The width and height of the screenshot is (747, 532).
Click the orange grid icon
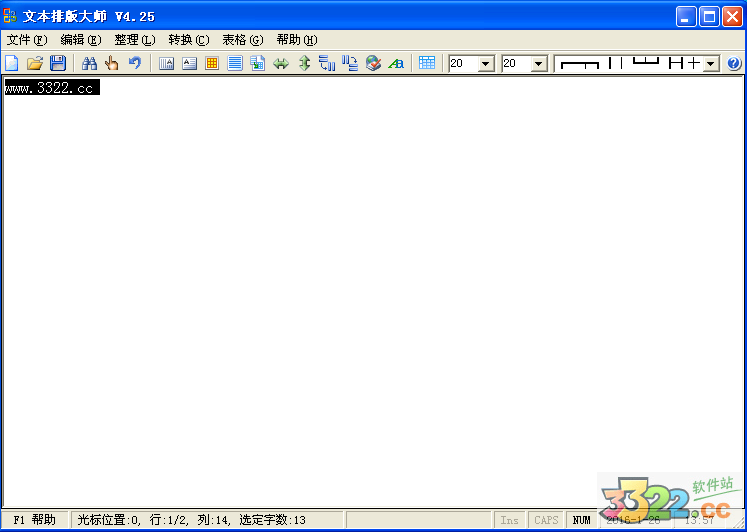(x=212, y=63)
